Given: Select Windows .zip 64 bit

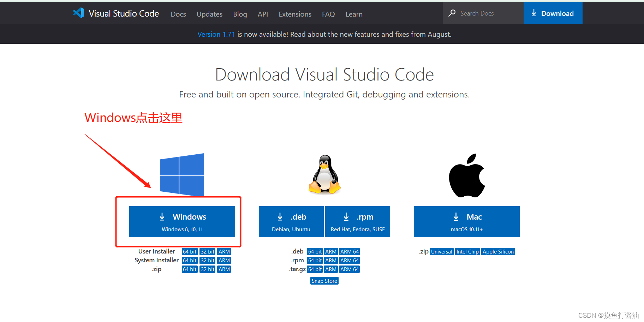Looking at the screenshot, I should point(190,269).
